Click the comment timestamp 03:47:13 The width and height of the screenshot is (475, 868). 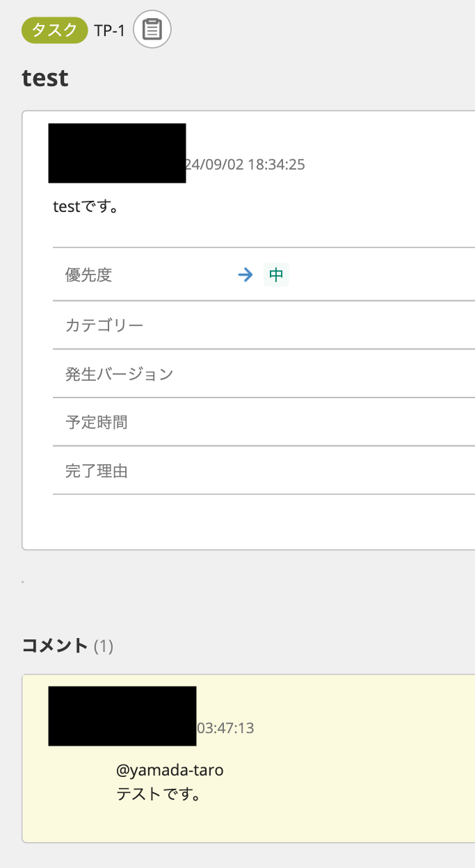click(x=226, y=728)
